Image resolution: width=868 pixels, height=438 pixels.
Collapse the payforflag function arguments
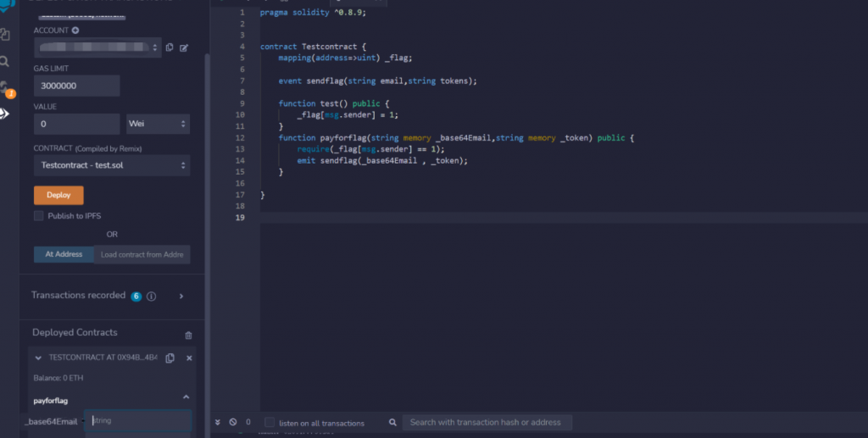pyautogui.click(x=186, y=397)
